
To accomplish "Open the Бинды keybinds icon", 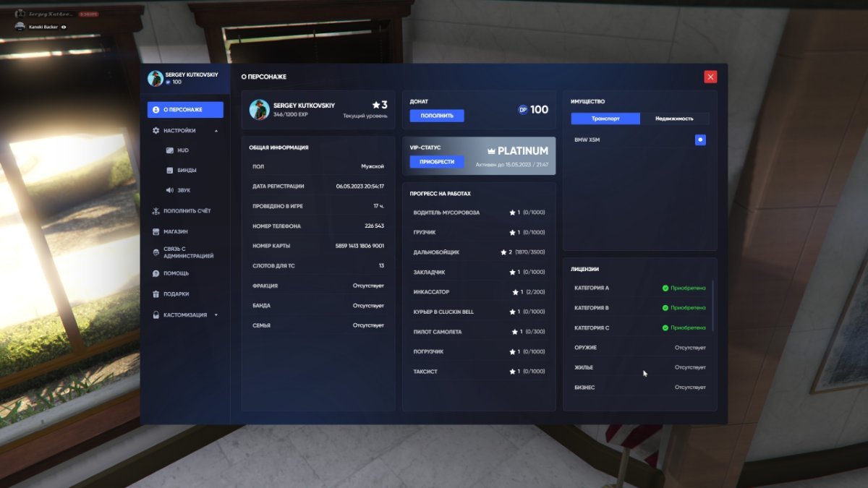I will click(x=169, y=171).
